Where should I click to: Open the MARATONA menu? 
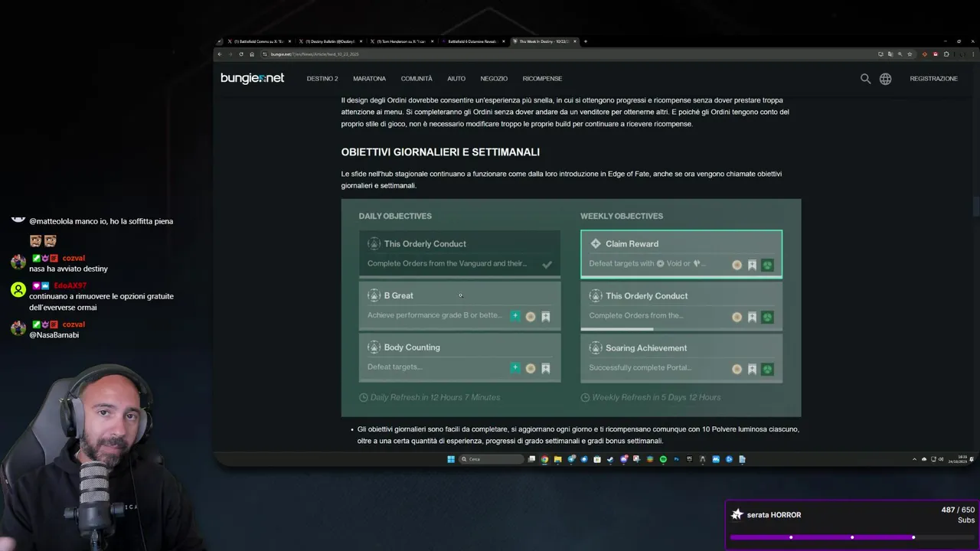click(x=369, y=79)
